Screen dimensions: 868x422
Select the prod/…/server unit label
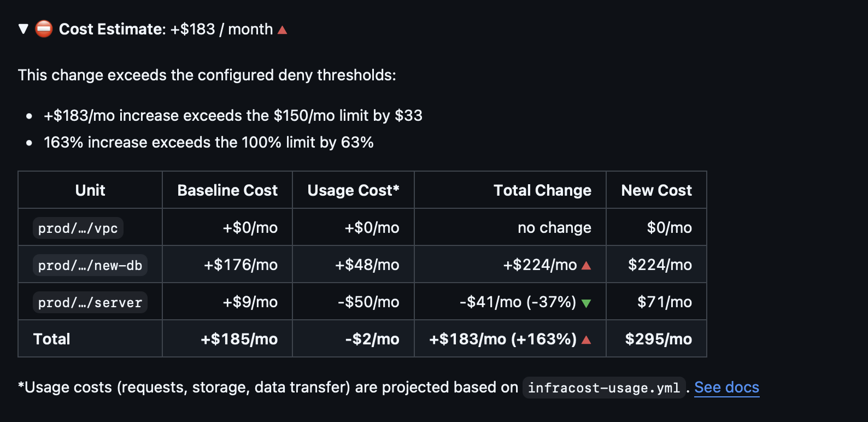pos(90,302)
